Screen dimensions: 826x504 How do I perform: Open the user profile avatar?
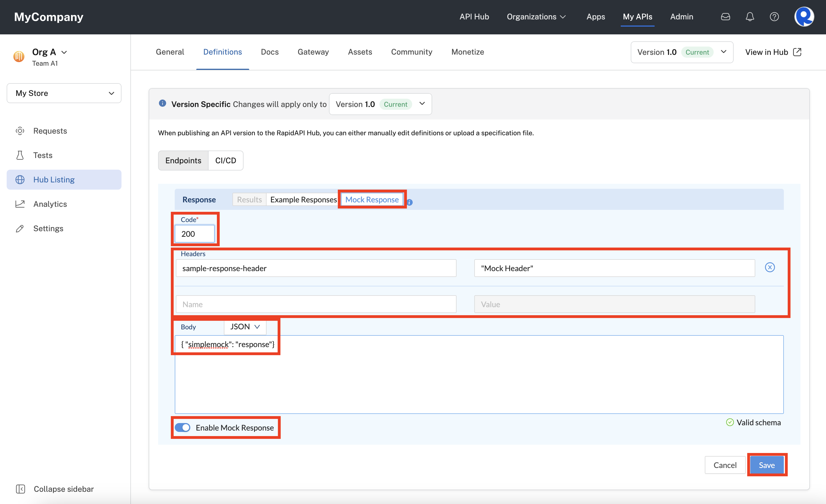pyautogui.click(x=804, y=17)
